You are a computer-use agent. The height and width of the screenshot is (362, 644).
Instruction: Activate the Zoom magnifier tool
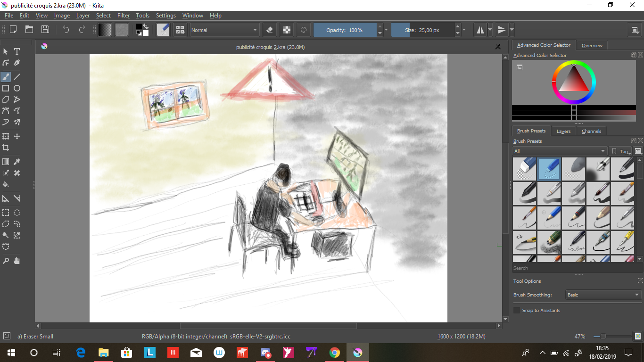[x=6, y=261]
